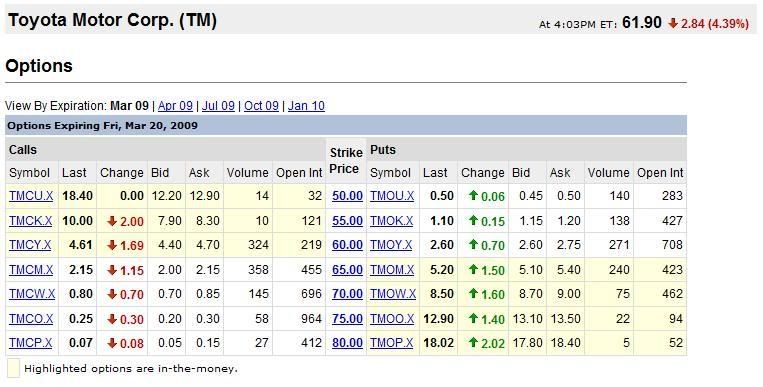This screenshot has width=763, height=387.
Task: Open call option TMCY.X
Action: pos(30,245)
